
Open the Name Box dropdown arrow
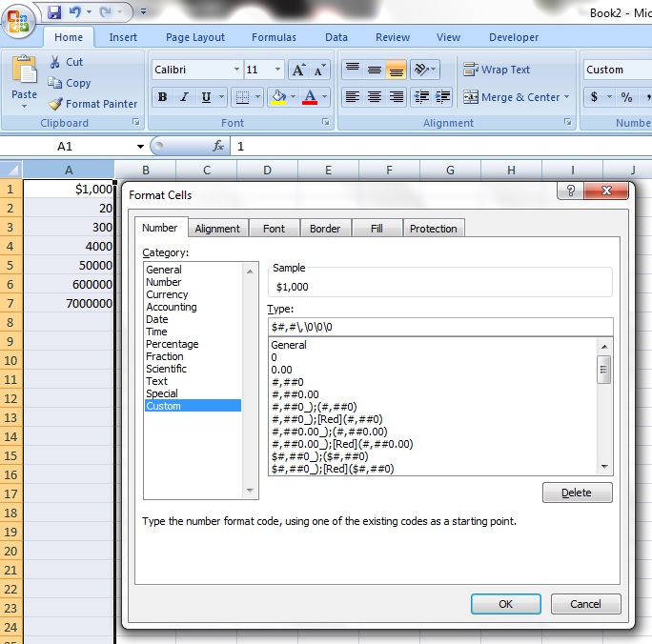click(140, 147)
